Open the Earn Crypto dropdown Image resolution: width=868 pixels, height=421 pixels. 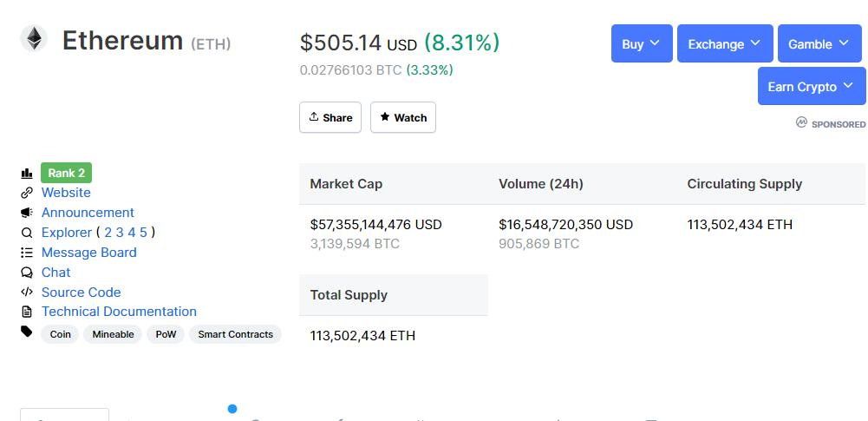coord(811,86)
